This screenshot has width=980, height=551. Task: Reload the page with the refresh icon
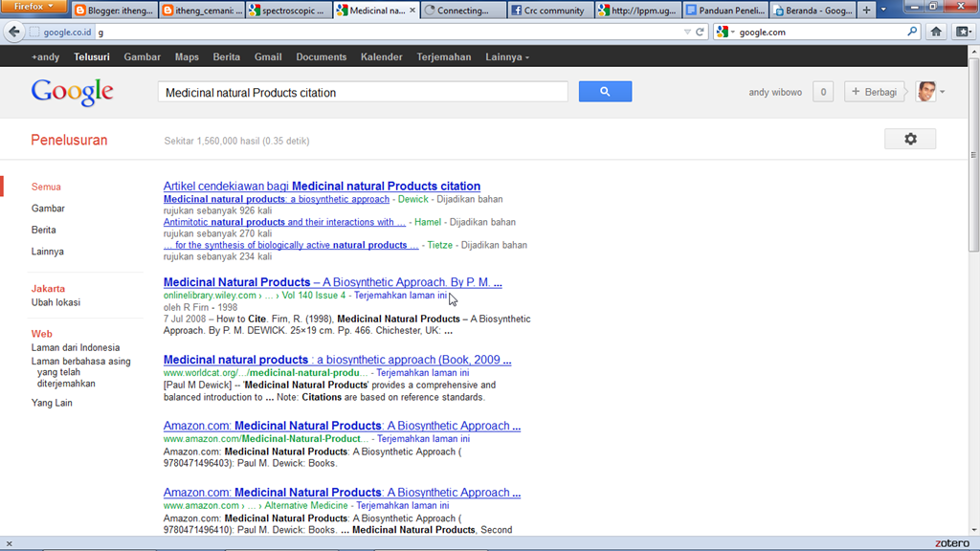pyautogui.click(x=700, y=32)
